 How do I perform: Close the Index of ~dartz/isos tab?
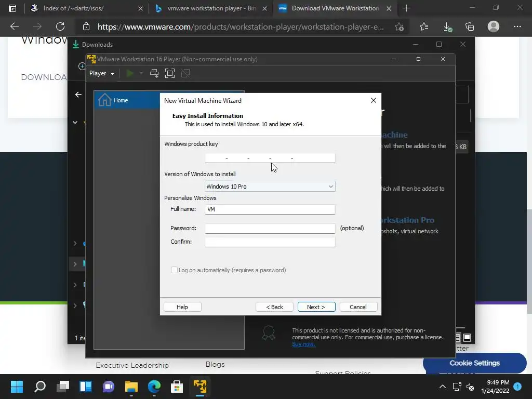pyautogui.click(x=140, y=8)
